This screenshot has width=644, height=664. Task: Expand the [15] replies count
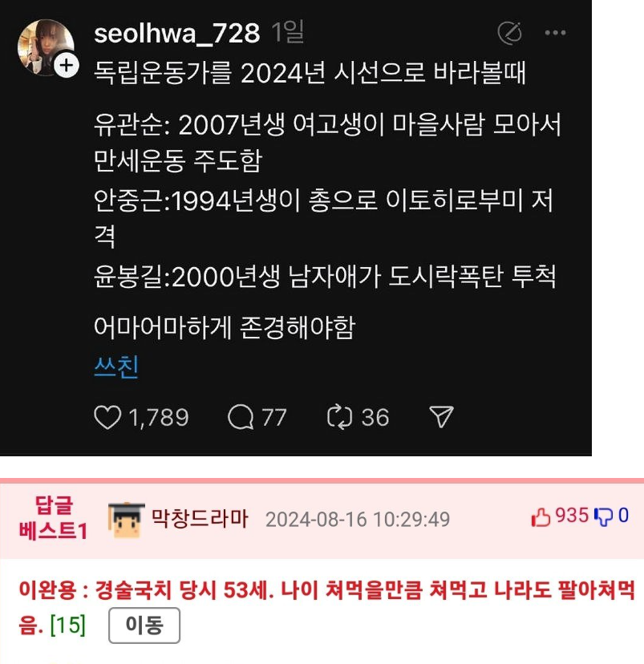tap(67, 625)
